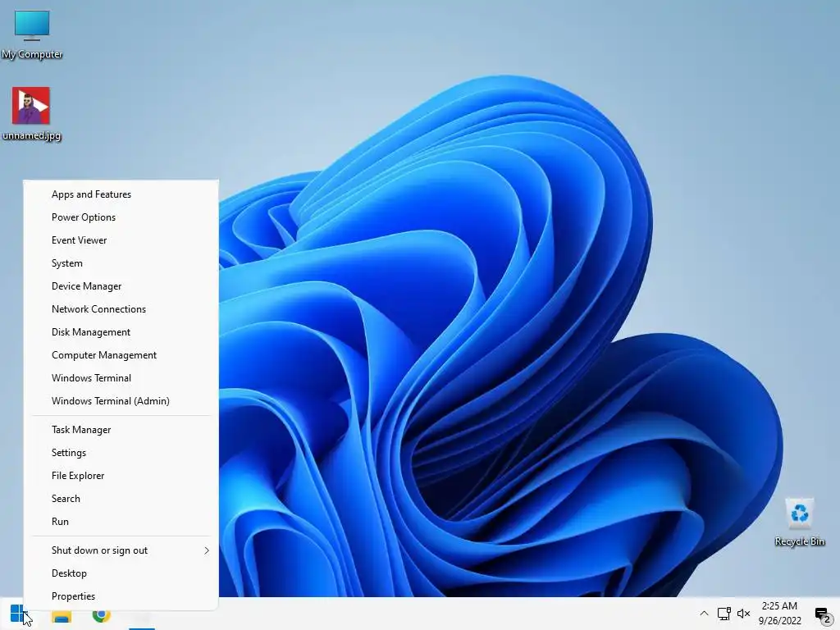Open the My Computer desktop icon

tap(32, 34)
